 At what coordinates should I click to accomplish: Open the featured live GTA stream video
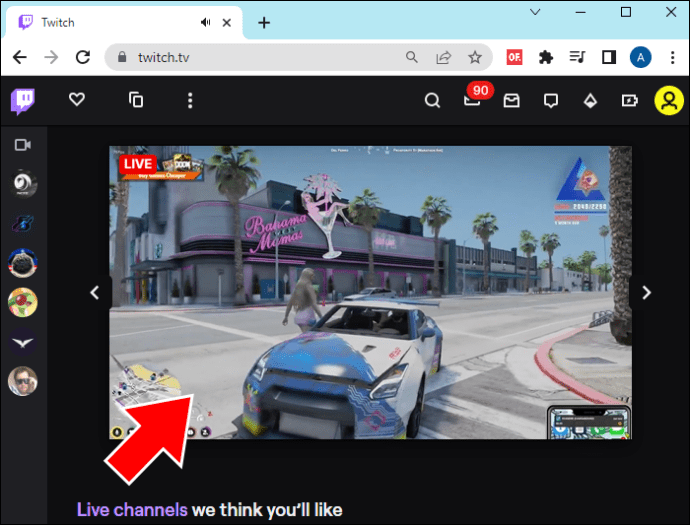coord(371,293)
